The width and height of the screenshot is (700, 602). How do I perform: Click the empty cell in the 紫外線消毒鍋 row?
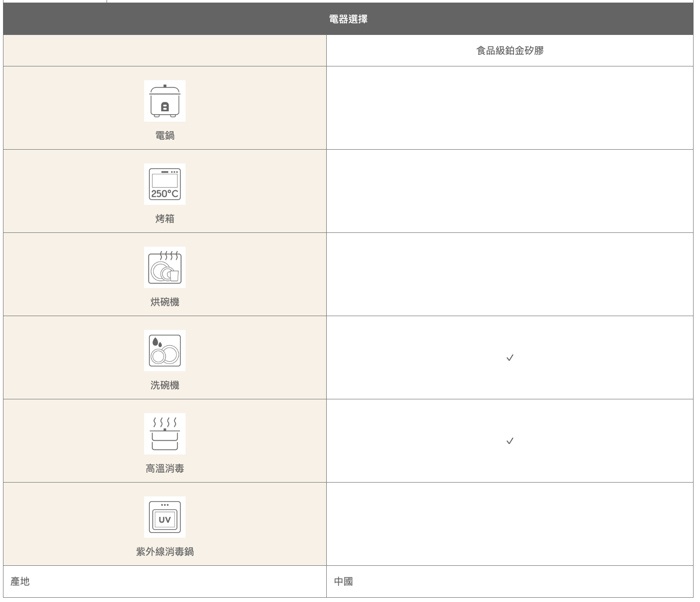510,524
